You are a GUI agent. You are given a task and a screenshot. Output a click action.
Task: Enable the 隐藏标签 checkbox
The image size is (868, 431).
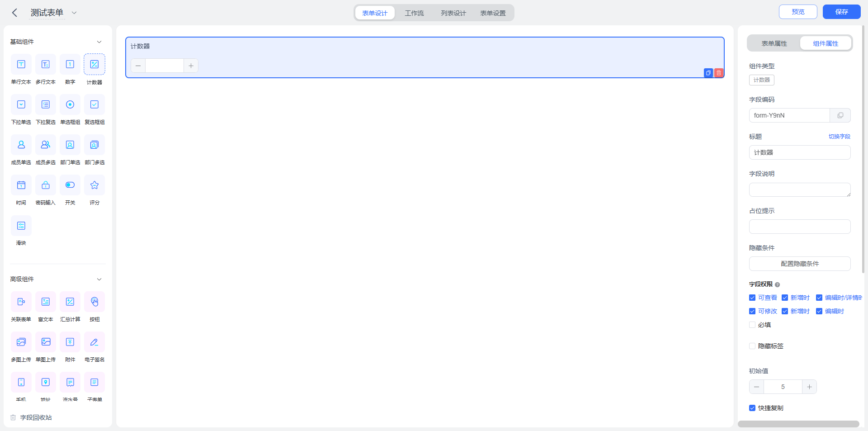click(x=752, y=346)
